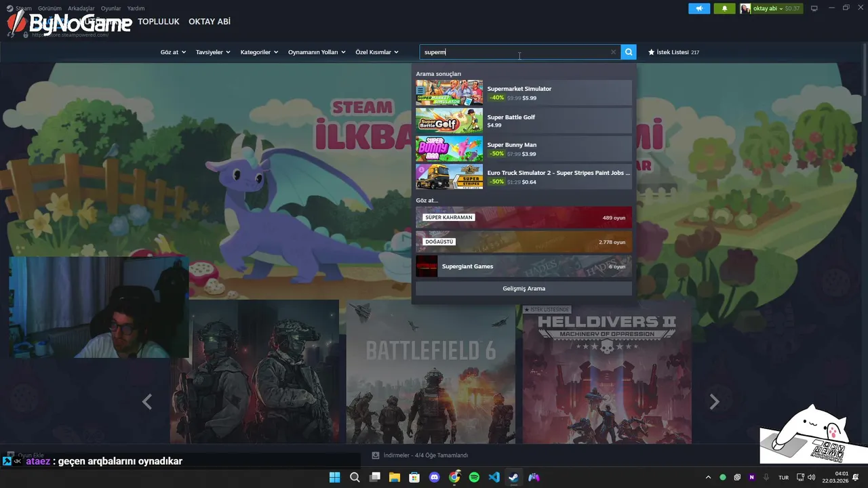This screenshot has height=488, width=868.
Task: Select Supermarket Simulator search result
Action: click(x=524, y=93)
